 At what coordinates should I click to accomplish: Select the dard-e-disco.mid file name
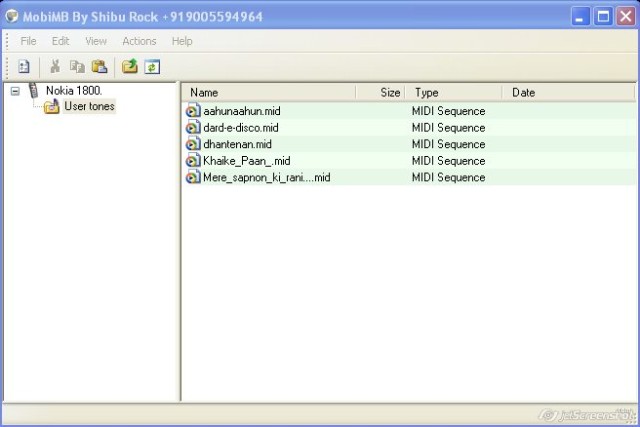point(241,128)
